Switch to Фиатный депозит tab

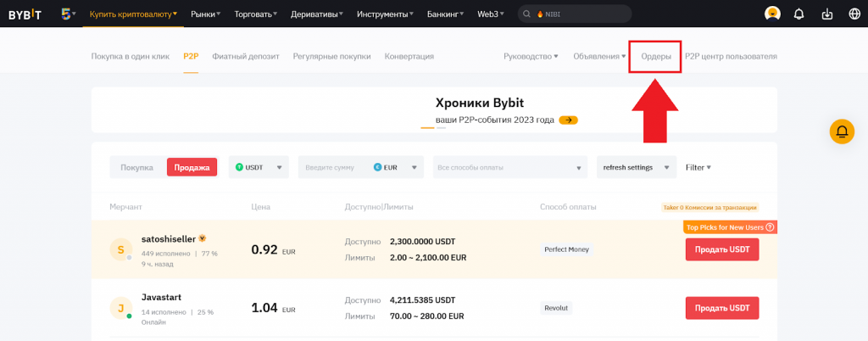point(245,57)
